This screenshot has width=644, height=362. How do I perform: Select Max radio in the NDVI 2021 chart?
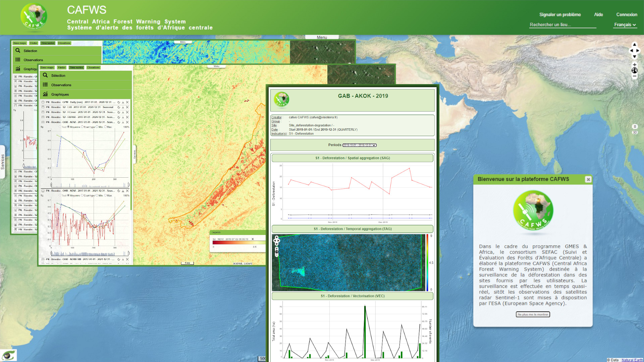coord(105,195)
